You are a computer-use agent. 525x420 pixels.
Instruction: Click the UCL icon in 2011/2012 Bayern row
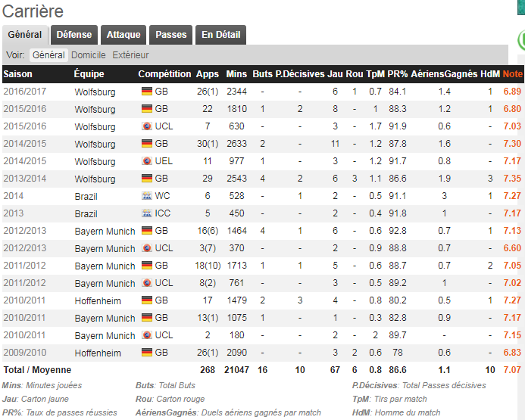pos(147,282)
